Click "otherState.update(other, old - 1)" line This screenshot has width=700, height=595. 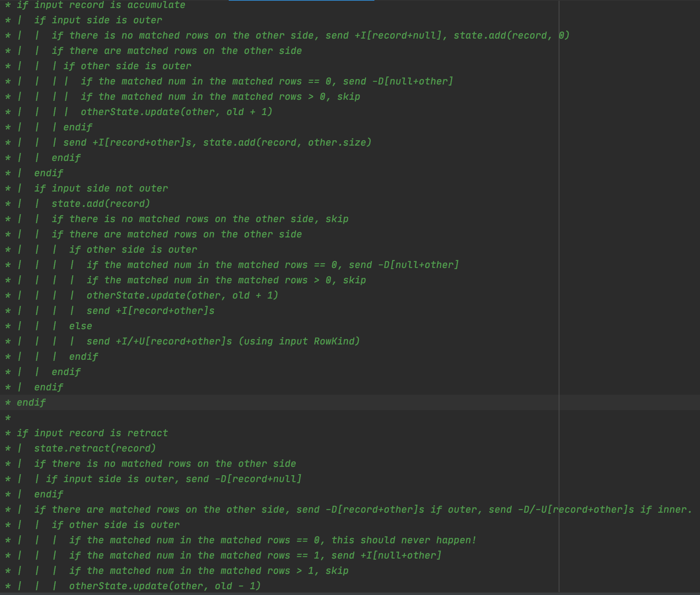pos(165,586)
